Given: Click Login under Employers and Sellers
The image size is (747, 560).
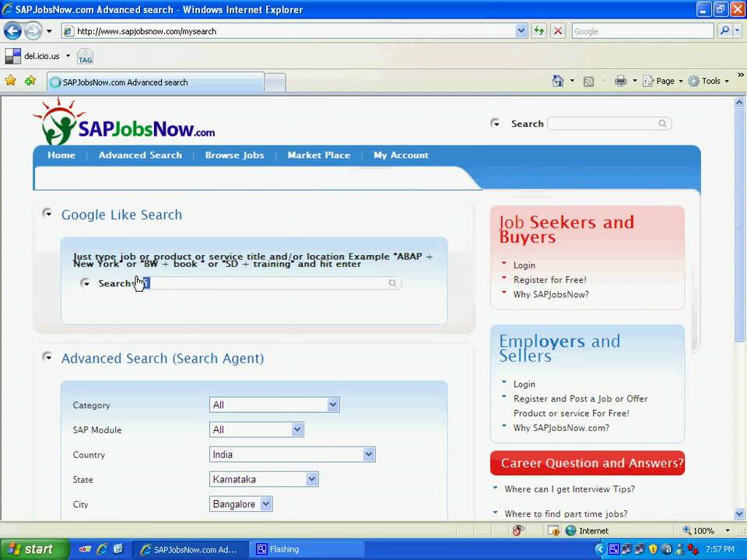Looking at the screenshot, I should point(524,384).
